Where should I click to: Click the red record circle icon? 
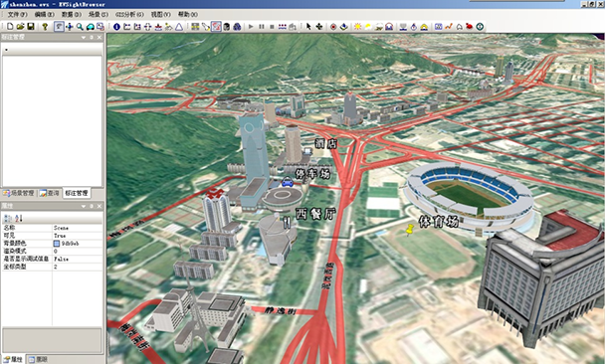click(333, 26)
